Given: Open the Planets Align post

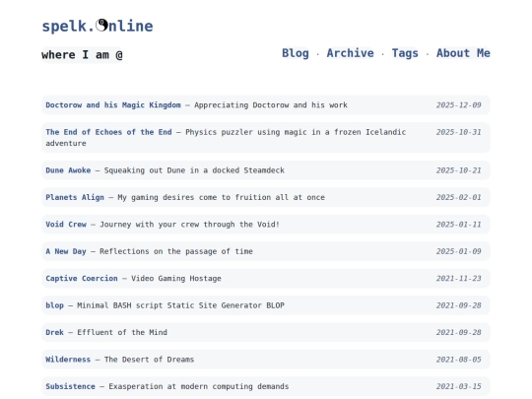Looking at the screenshot, I should point(75,197).
